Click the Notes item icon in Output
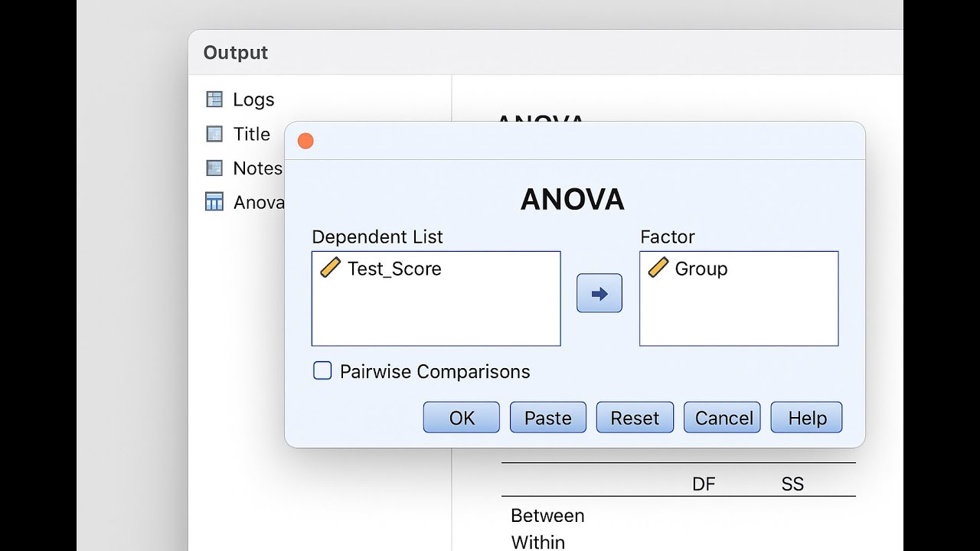This screenshot has height=551, width=980. (x=214, y=168)
